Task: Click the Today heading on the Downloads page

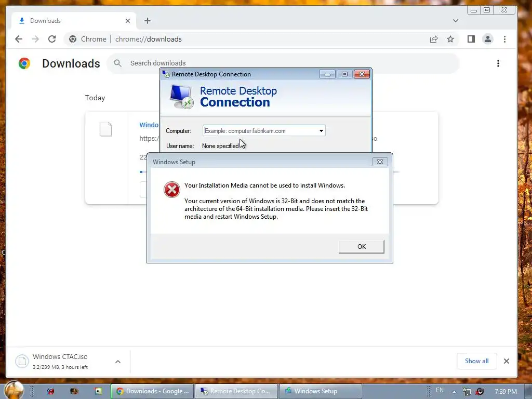Action: point(95,98)
